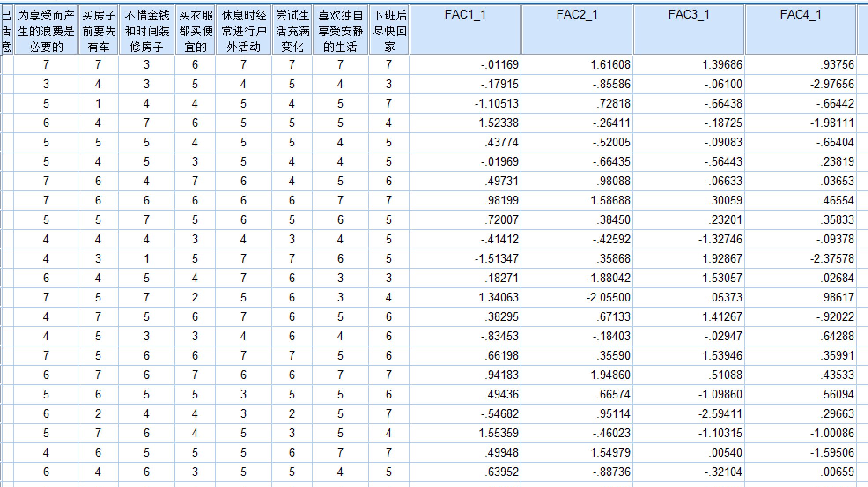
Task: Select the FAC2_1 score .98088
Action: click(577, 181)
